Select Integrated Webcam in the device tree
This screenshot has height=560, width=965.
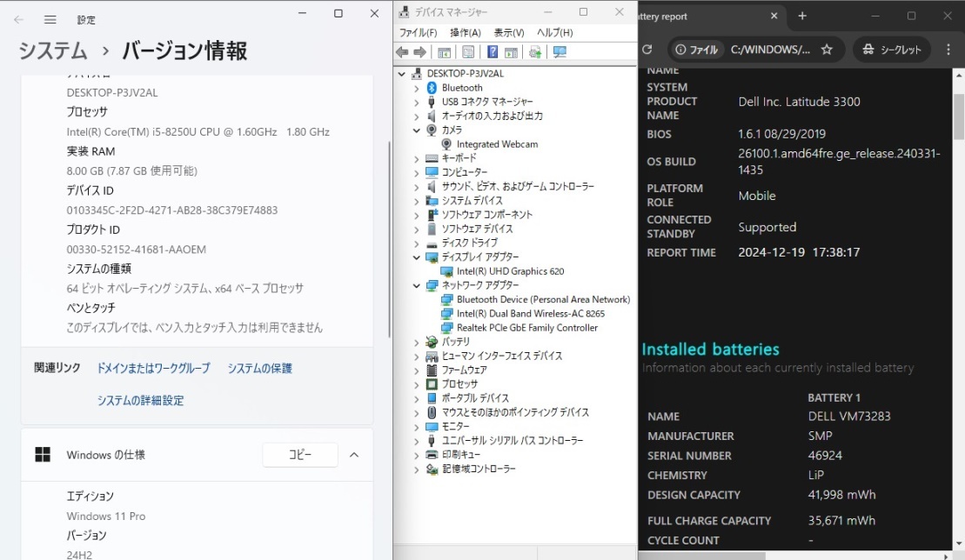pyautogui.click(x=497, y=143)
